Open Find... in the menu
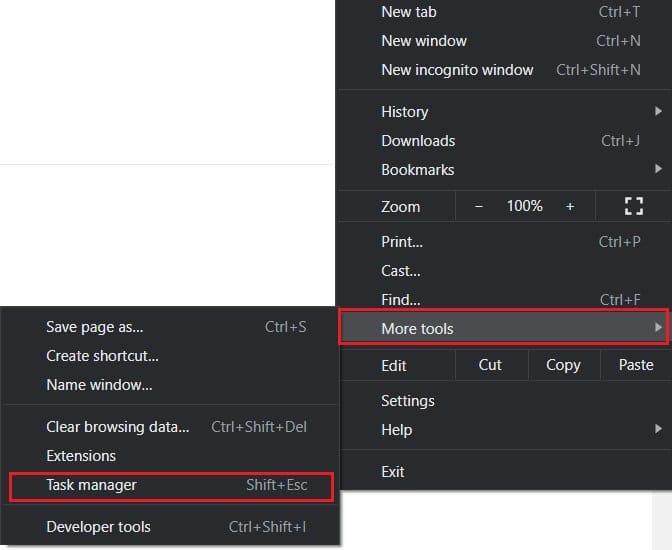This screenshot has height=550, width=672. pyautogui.click(x=504, y=300)
